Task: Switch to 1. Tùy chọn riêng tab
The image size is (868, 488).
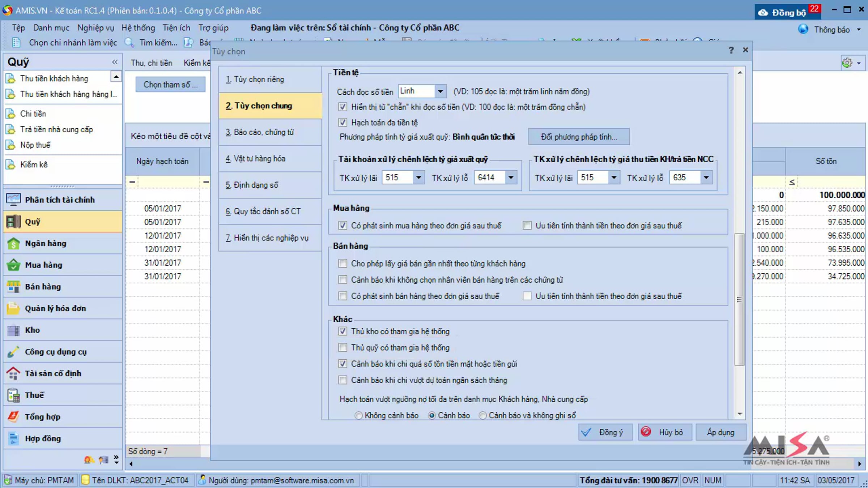Action: pyautogui.click(x=270, y=79)
